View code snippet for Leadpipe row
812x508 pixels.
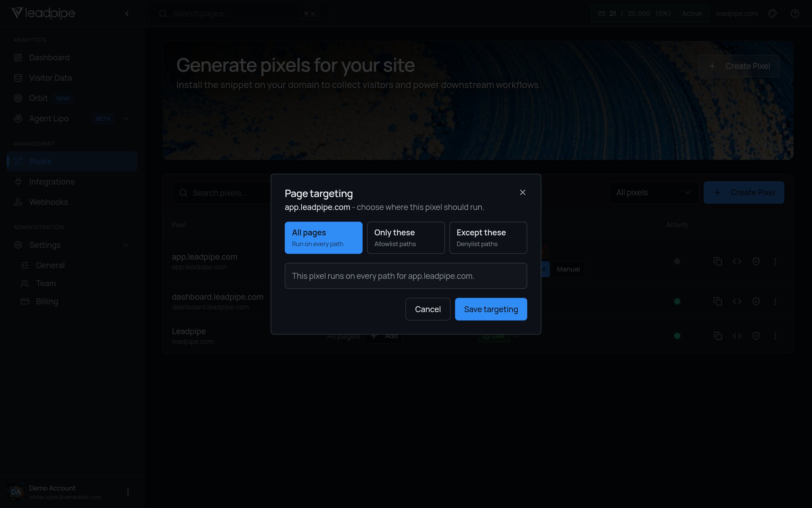tap(737, 336)
